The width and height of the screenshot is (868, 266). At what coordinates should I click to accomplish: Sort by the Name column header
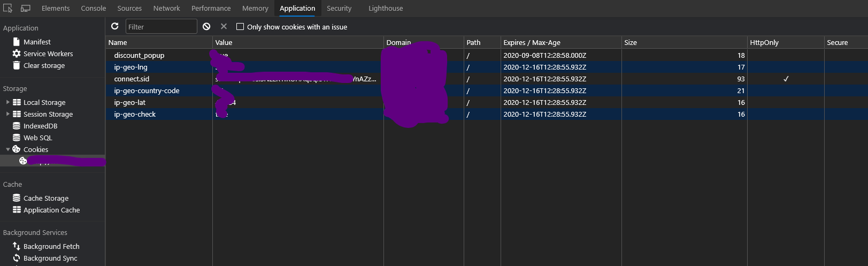159,42
